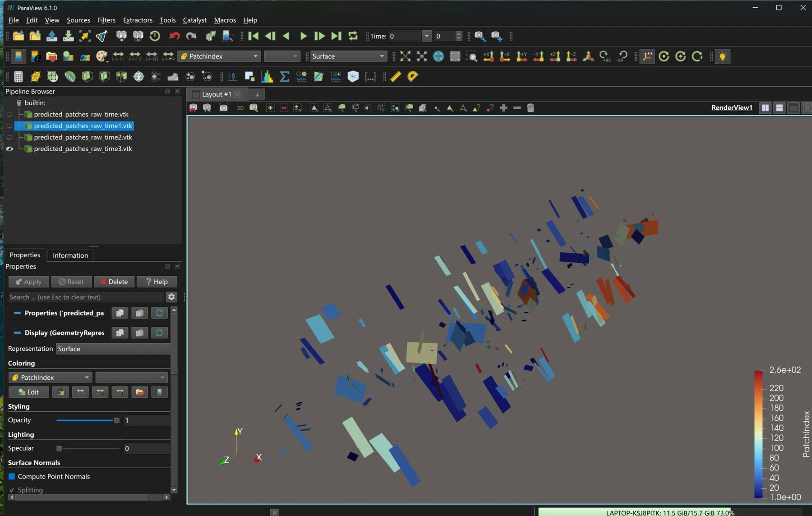Viewport: 812px width, 516px height.
Task: Toggle 3D interaction mode button
Action: coord(240,108)
